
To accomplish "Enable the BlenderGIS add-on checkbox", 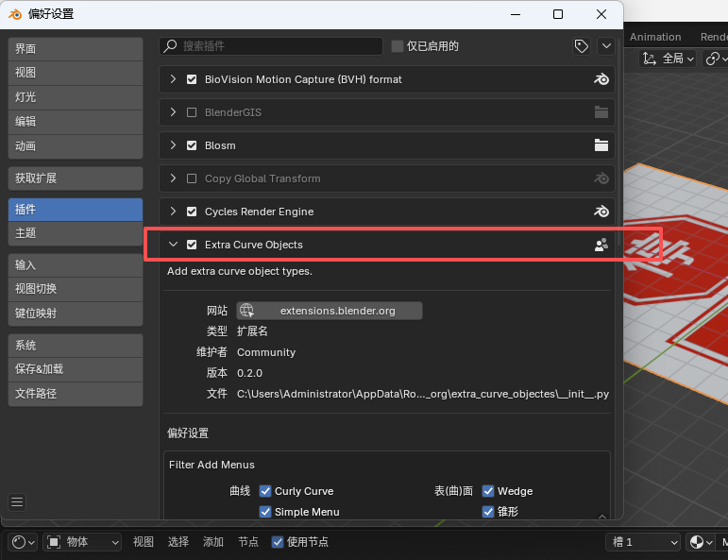I will click(x=192, y=112).
